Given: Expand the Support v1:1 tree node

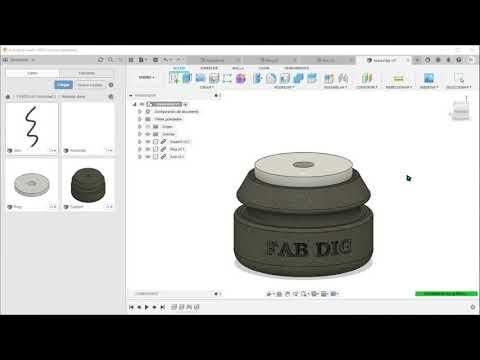Looking at the screenshot, I should click(140, 142).
